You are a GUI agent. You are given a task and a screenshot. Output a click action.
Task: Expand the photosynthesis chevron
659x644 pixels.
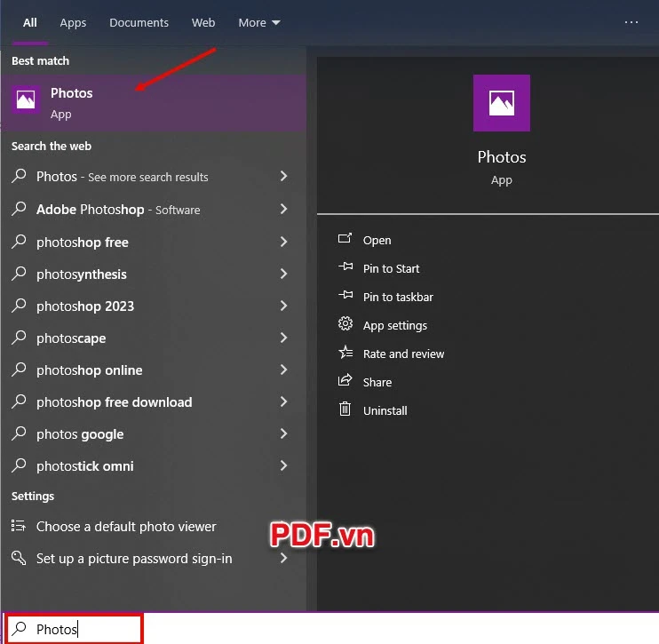(x=283, y=274)
